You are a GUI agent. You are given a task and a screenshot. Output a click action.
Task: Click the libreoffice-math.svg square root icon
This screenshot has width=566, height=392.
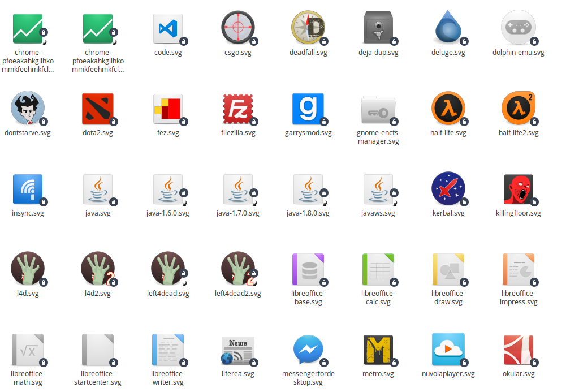(x=28, y=350)
